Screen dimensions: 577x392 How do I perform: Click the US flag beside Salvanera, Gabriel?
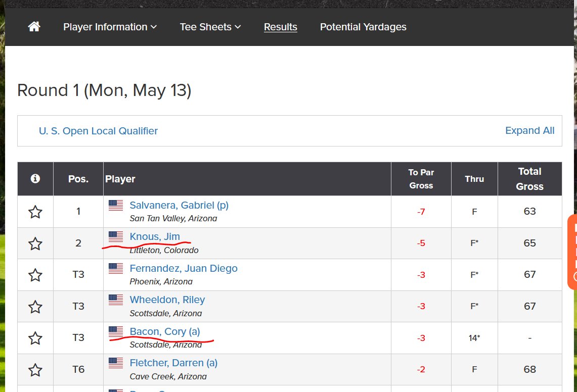pos(115,205)
